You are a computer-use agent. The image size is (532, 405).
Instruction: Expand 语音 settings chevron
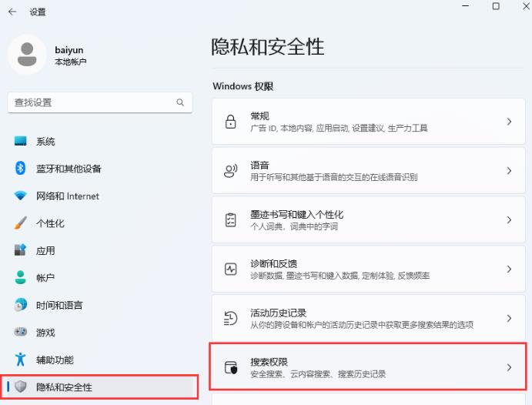[509, 171]
